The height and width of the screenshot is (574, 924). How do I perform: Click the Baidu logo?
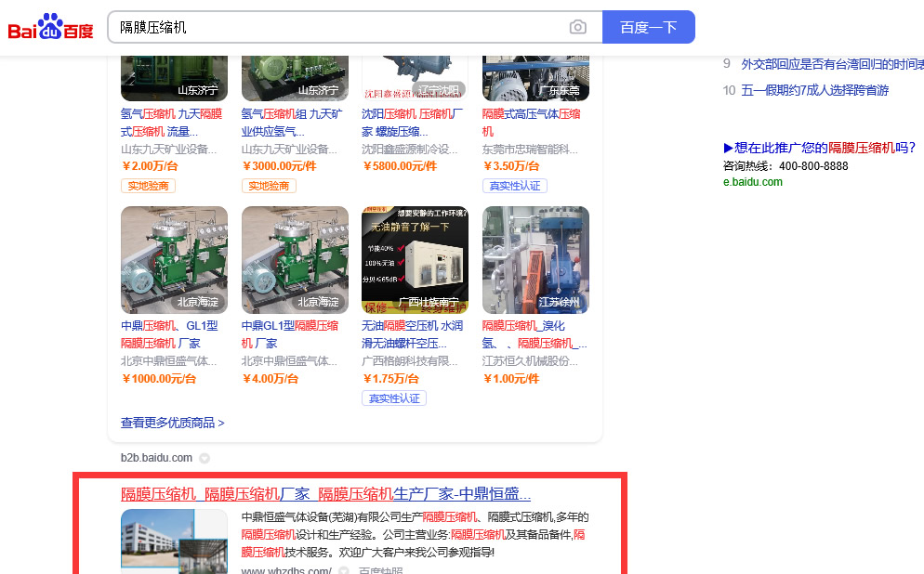[x=51, y=28]
